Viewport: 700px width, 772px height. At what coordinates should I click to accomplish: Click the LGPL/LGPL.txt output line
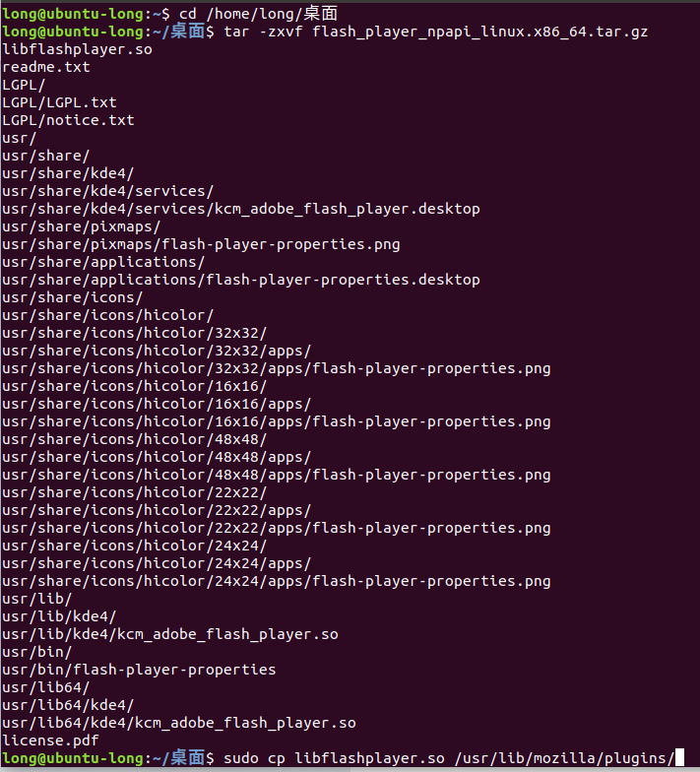(59, 102)
